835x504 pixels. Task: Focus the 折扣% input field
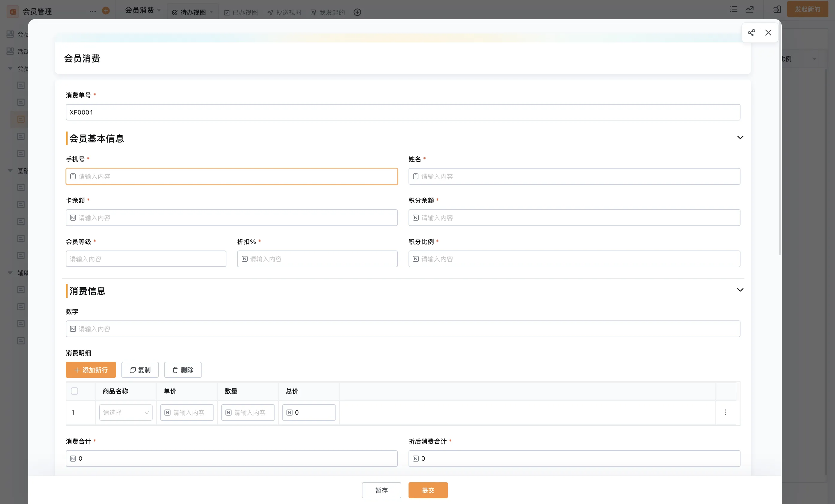[x=317, y=259]
